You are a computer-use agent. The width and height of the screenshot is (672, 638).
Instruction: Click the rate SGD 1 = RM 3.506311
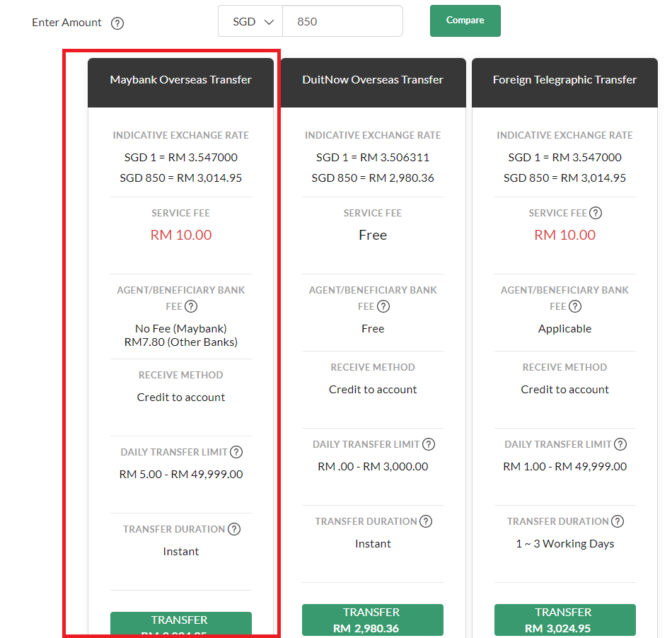click(x=373, y=158)
